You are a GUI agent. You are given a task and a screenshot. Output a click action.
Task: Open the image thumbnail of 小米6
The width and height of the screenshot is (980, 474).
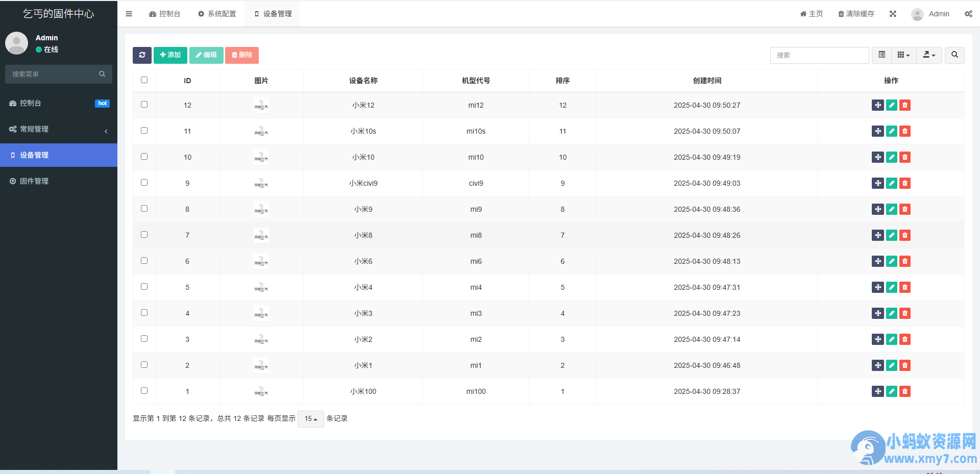[x=261, y=261]
